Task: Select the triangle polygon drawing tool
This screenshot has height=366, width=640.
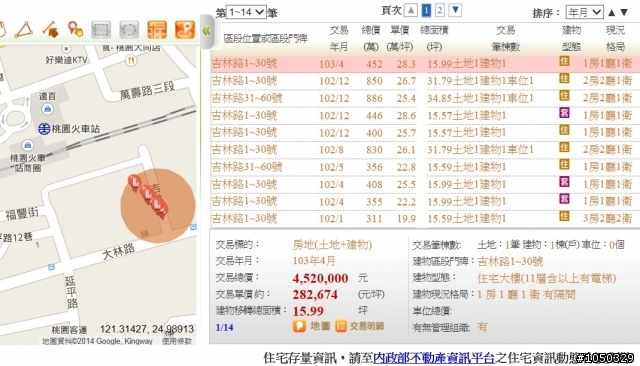Action: click(24, 30)
